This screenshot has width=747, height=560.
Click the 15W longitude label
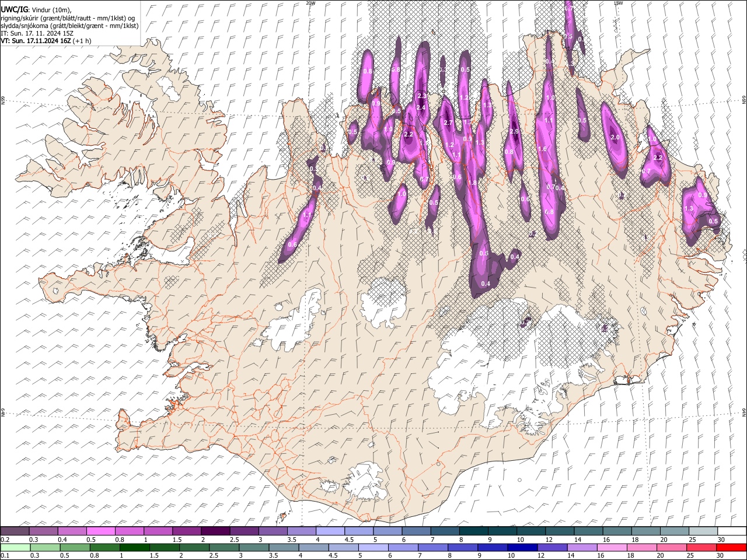pyautogui.click(x=619, y=3)
